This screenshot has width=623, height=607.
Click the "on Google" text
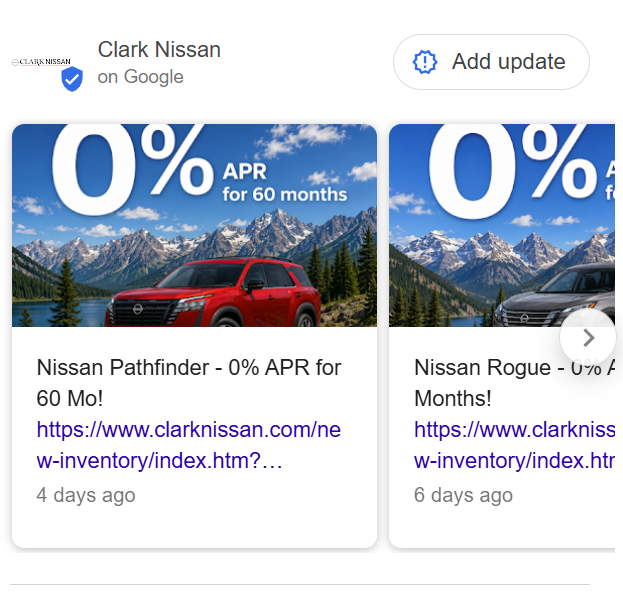click(140, 77)
